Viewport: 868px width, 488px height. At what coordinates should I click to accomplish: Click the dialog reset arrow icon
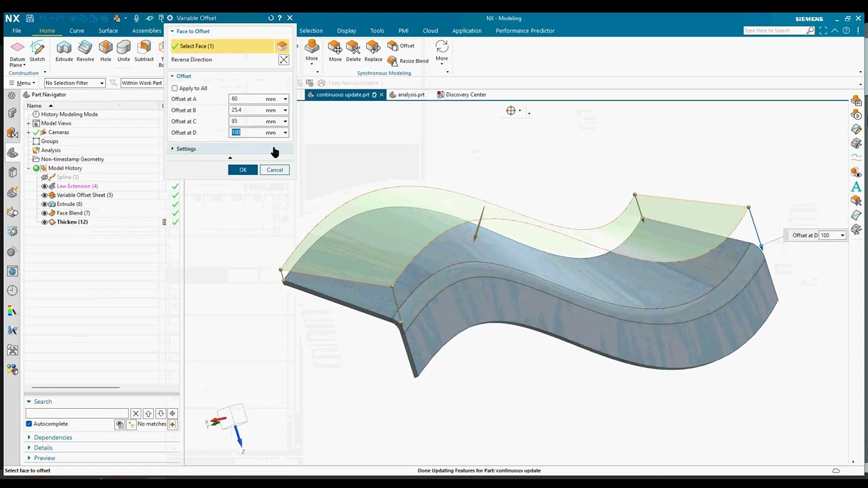pos(271,18)
